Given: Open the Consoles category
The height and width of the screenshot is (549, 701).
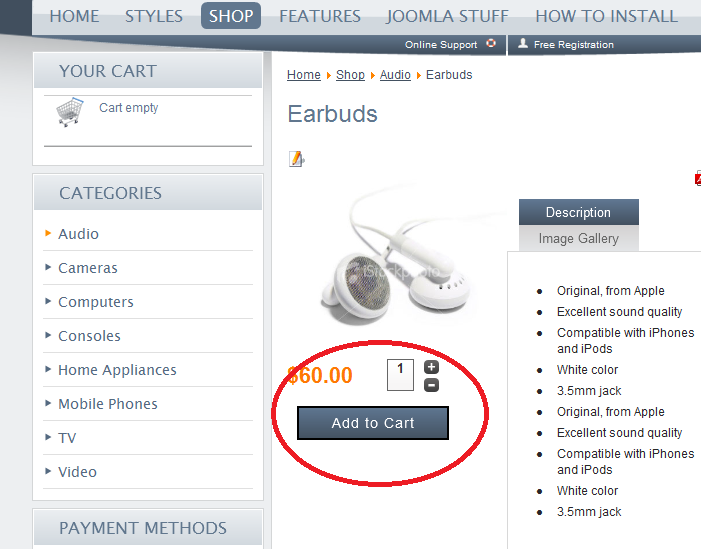Looking at the screenshot, I should tap(89, 336).
